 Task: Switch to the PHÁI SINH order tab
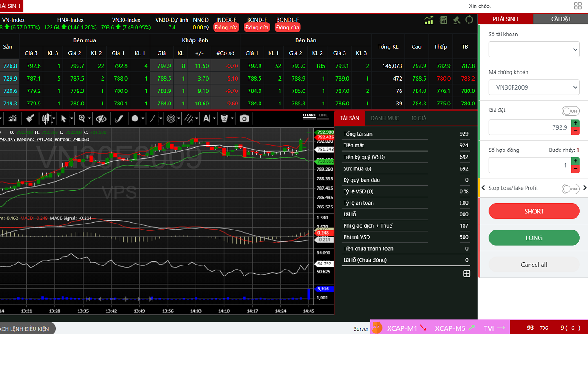point(505,19)
